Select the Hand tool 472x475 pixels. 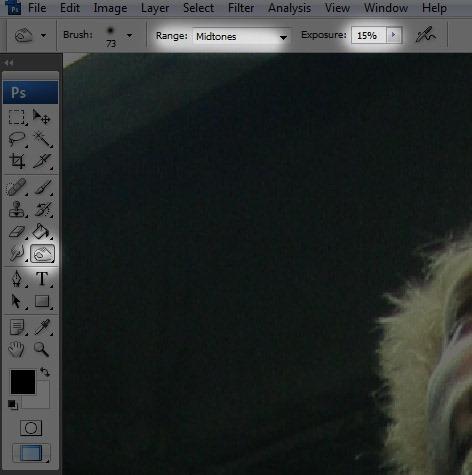tap(16, 350)
